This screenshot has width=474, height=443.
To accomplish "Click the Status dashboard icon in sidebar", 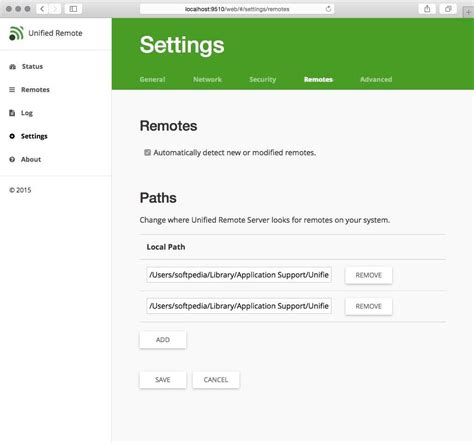I will coord(12,67).
